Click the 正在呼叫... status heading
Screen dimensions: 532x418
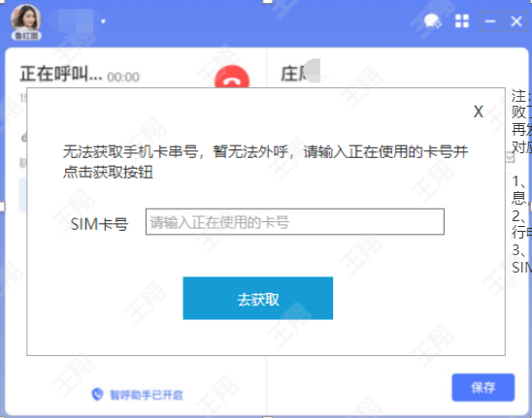(61, 74)
